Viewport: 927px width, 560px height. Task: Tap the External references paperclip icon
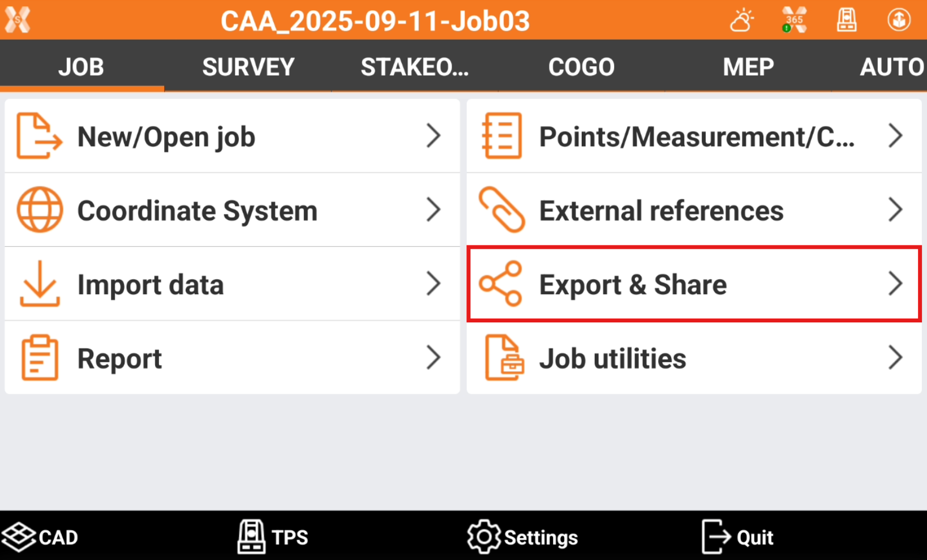pyautogui.click(x=501, y=210)
